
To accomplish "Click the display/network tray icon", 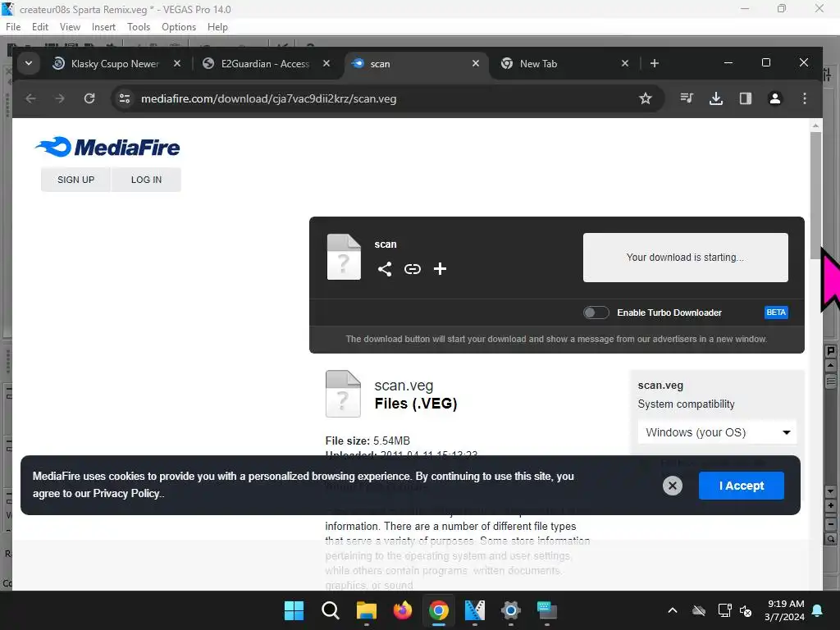I will [724, 610].
